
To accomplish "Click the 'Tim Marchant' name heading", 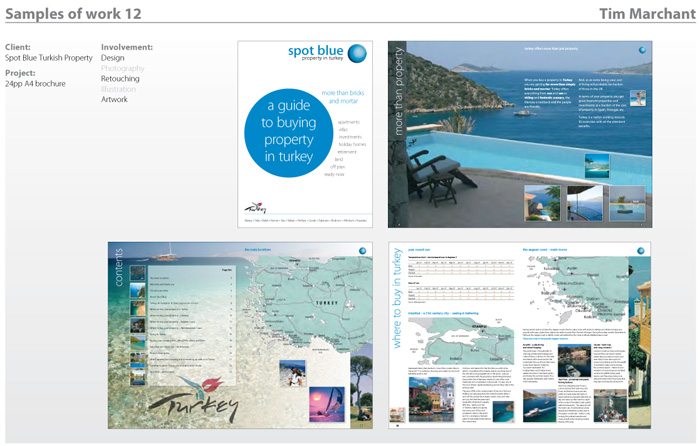I will coord(647,13).
